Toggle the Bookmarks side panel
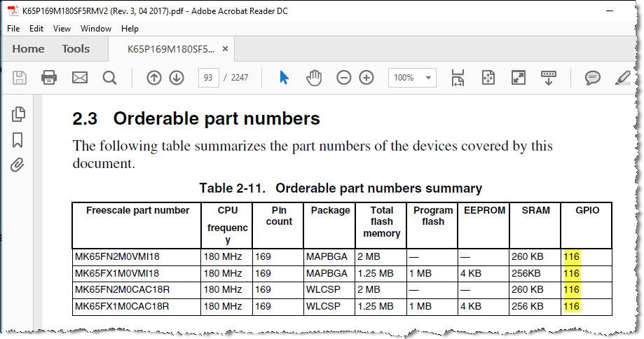 coord(18,139)
